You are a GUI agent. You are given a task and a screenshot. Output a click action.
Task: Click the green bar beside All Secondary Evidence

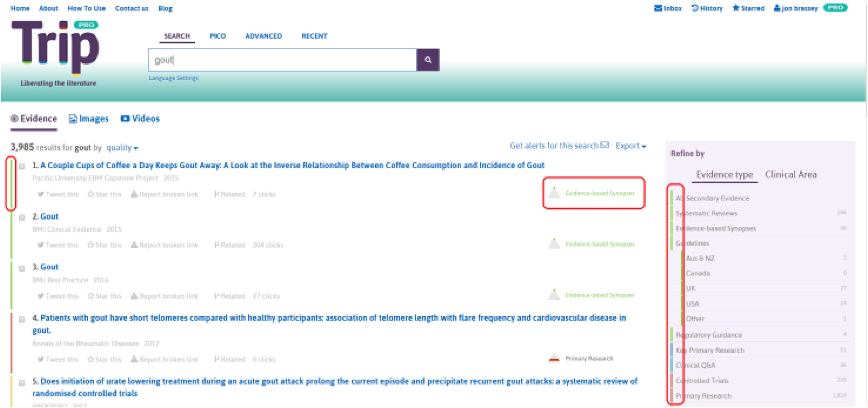(672, 198)
